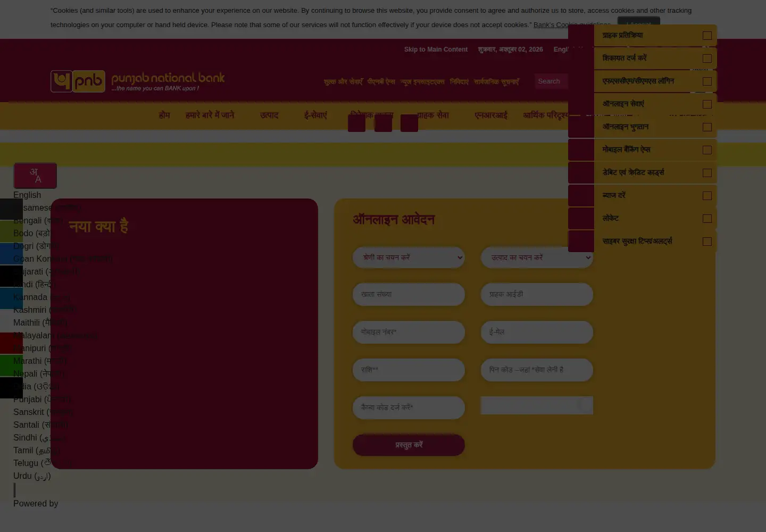Choose Tamil from the language list

36,451
